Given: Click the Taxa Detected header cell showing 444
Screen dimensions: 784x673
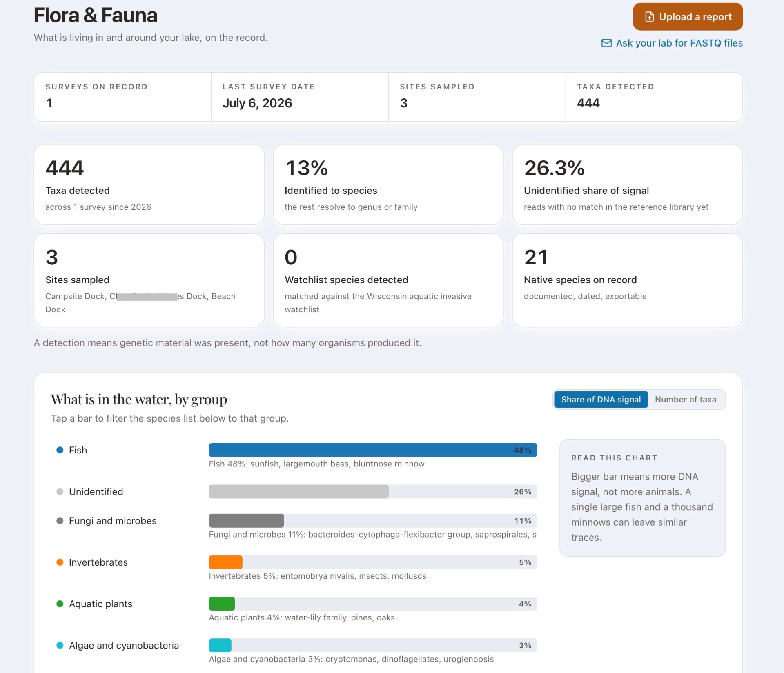Looking at the screenshot, I should pos(654,97).
